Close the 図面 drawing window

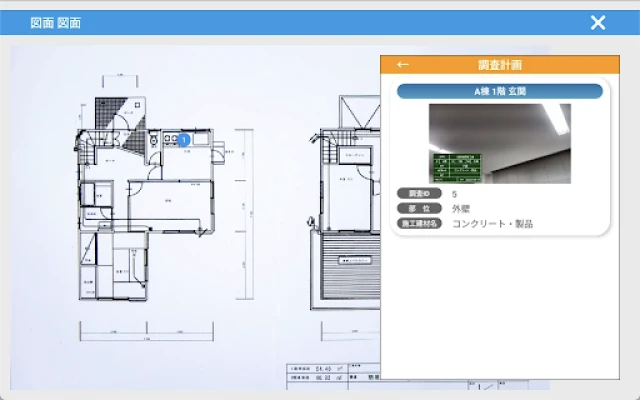tap(598, 23)
